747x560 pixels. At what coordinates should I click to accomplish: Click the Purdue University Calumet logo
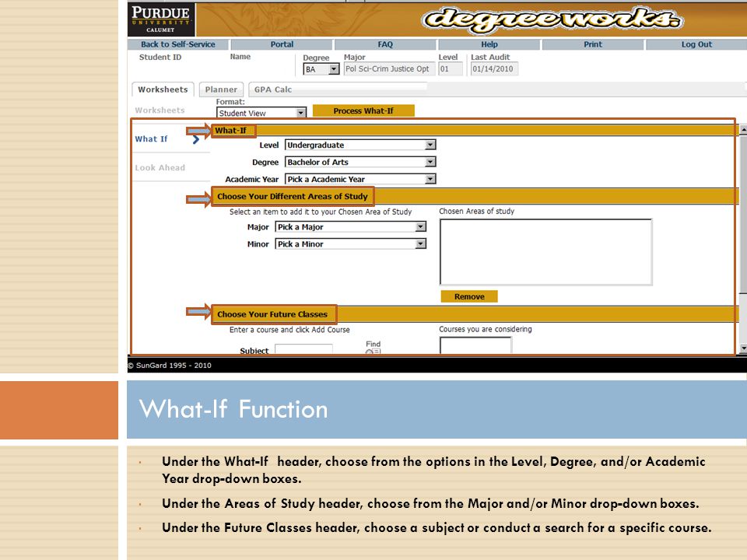[x=161, y=19]
